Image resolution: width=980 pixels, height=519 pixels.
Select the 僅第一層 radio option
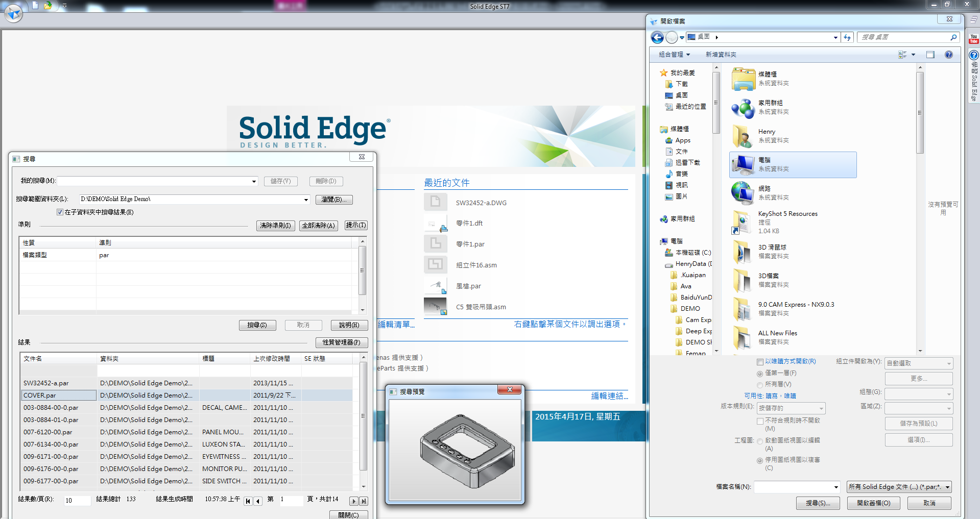760,374
